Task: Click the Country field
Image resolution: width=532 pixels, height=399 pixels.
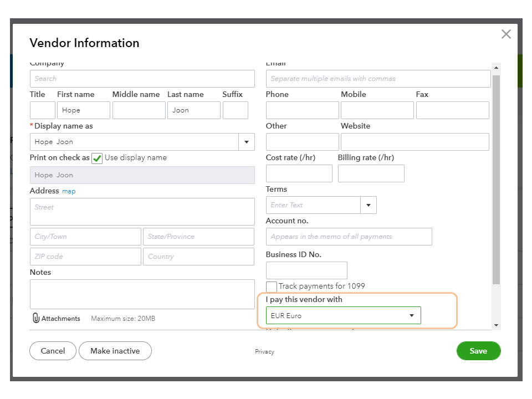Action: [198, 257]
